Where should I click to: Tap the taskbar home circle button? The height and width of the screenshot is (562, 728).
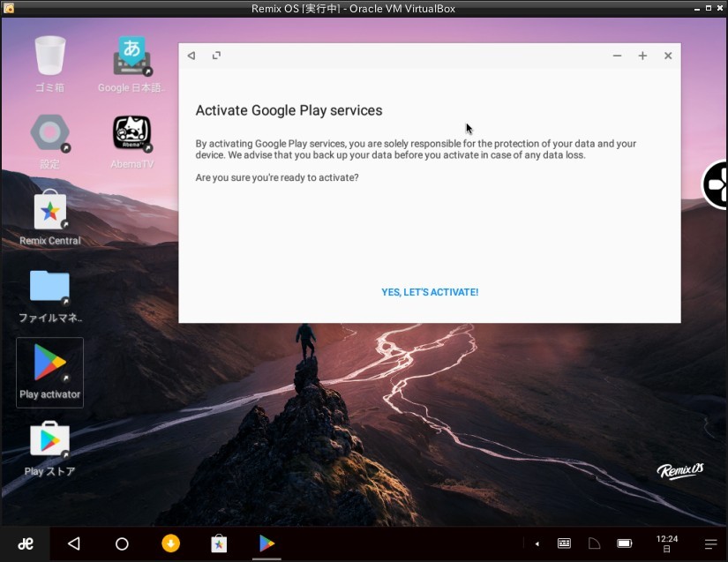(x=122, y=543)
